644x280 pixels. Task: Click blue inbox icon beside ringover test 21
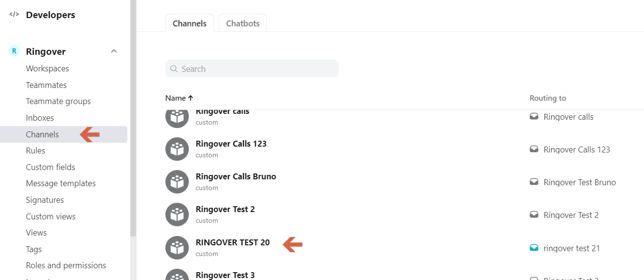(x=534, y=248)
